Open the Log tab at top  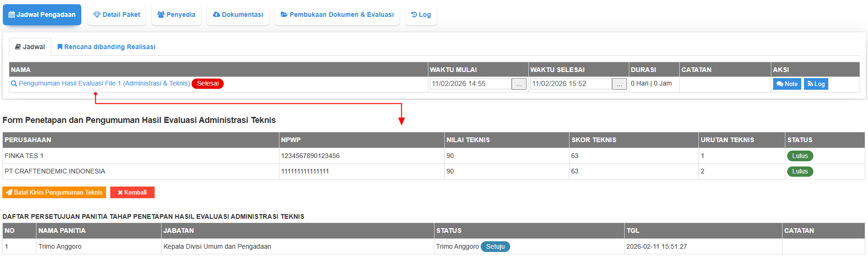(421, 14)
